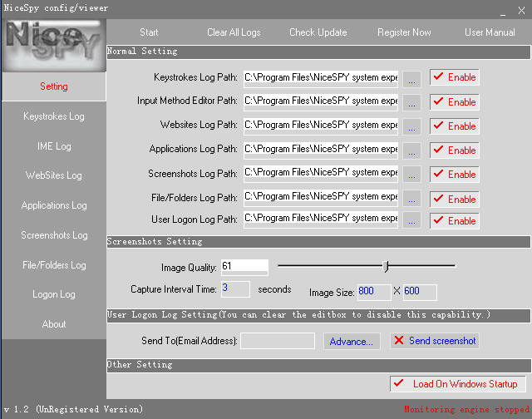This screenshot has height=419, width=532.
Task: Click the Capture Interval Time field
Action: point(235,289)
